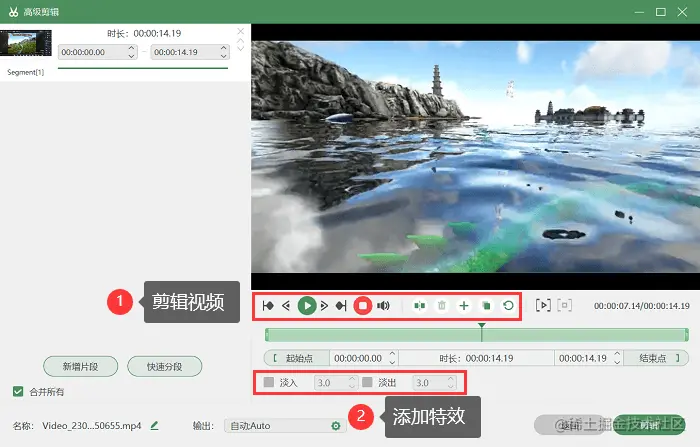This screenshot has width=700, height=447.
Task: Copy the segment with the duplicate icon
Action: tap(486, 306)
